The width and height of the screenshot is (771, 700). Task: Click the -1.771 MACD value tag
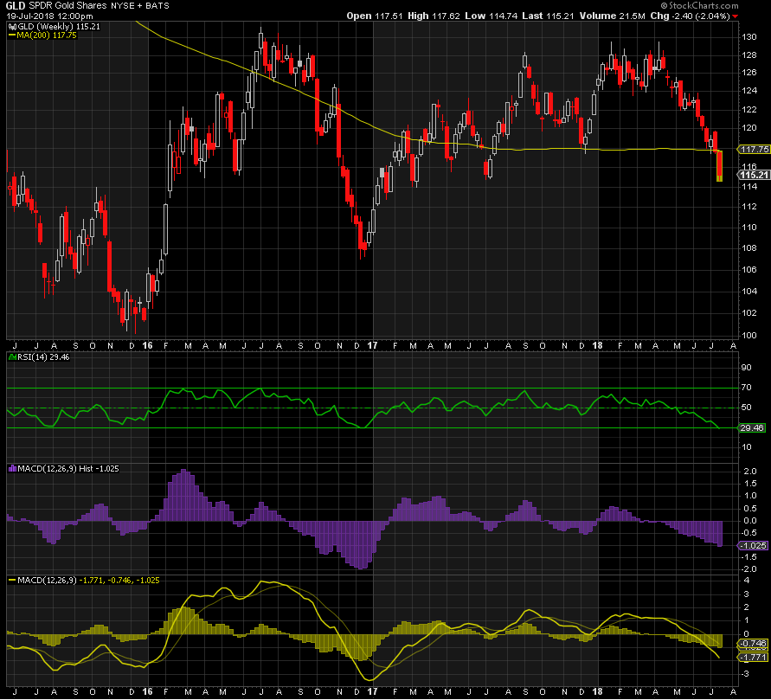(x=753, y=658)
